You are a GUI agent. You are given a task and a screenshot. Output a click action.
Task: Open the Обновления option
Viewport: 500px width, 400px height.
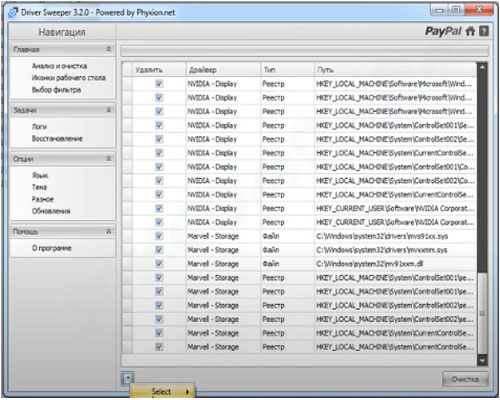coord(51,211)
